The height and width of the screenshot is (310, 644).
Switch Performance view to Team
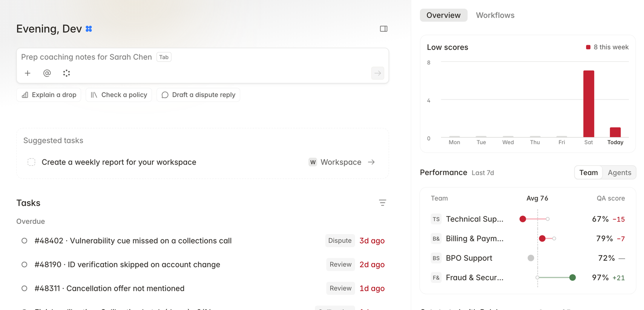588,172
